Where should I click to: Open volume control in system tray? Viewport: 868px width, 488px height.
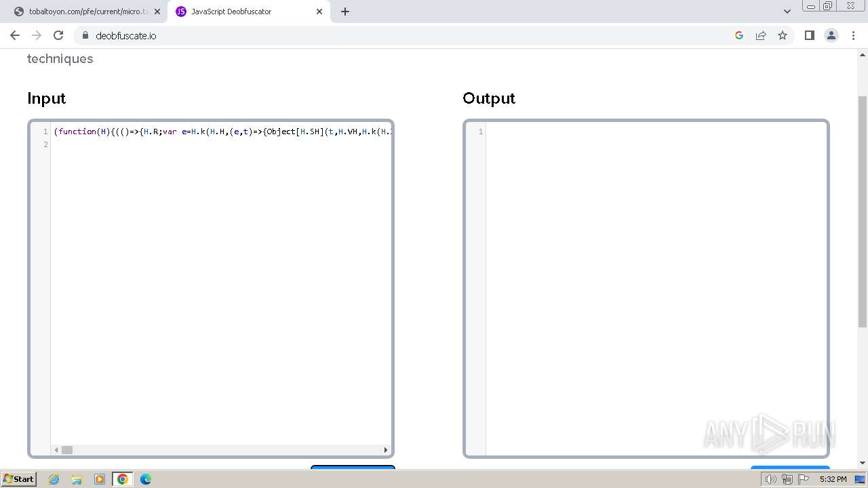point(771,479)
